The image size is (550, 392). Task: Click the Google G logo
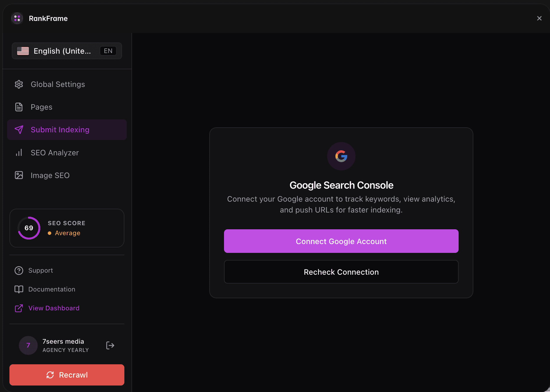[x=341, y=156]
